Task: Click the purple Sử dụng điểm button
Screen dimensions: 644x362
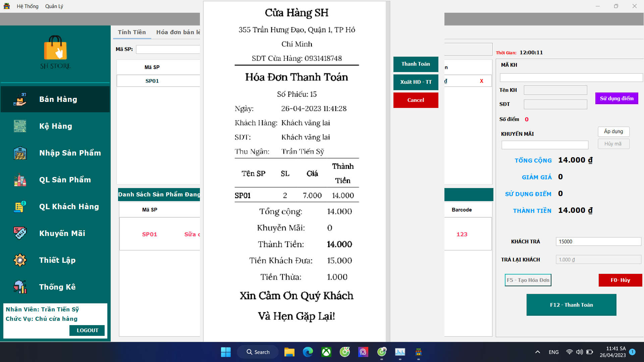Action: 616,99
